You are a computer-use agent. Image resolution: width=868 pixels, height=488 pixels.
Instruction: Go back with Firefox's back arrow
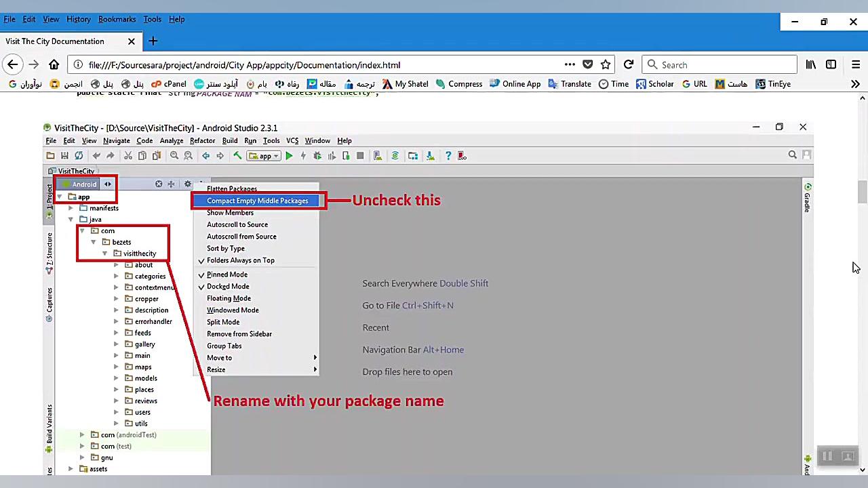12,64
